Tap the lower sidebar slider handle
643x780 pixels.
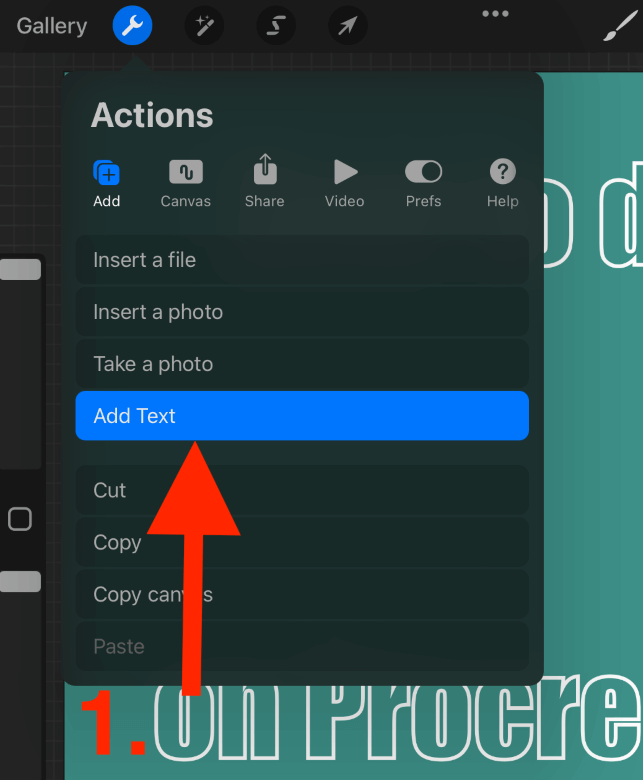[x=20, y=582]
